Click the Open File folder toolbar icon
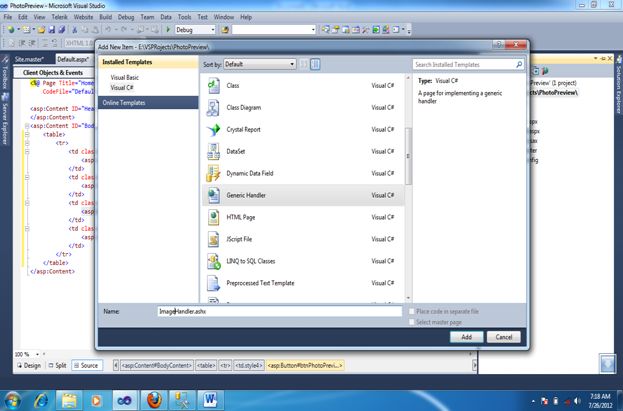The image size is (623, 411). tap(41, 30)
